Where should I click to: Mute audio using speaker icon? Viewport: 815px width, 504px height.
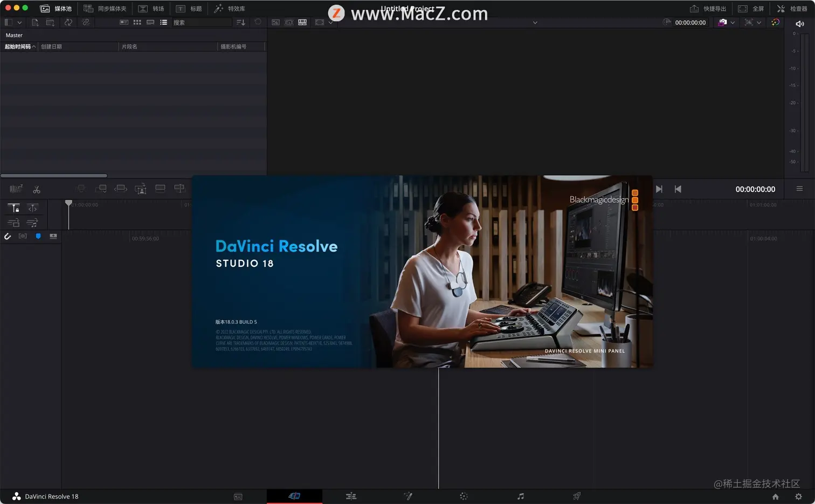(x=800, y=24)
